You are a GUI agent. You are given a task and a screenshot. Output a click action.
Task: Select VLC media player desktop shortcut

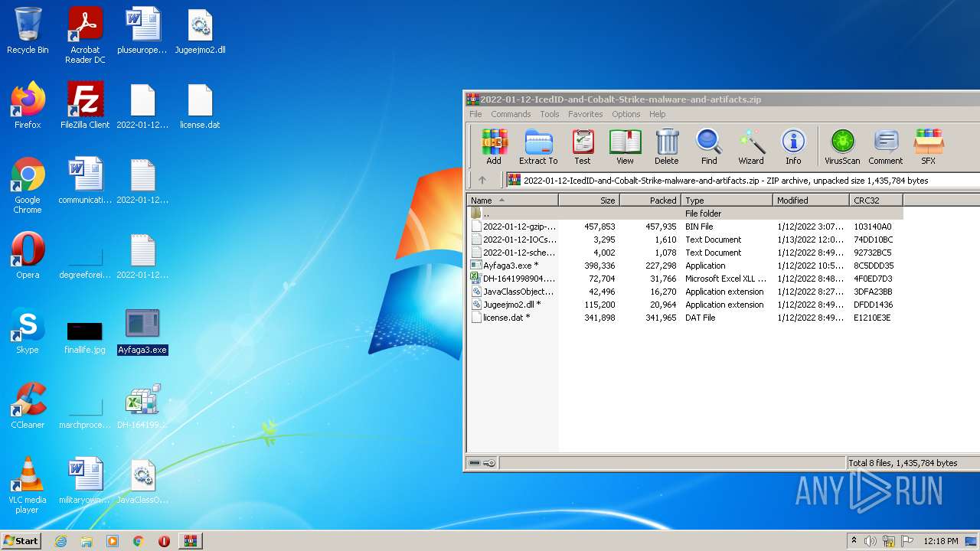(x=28, y=486)
